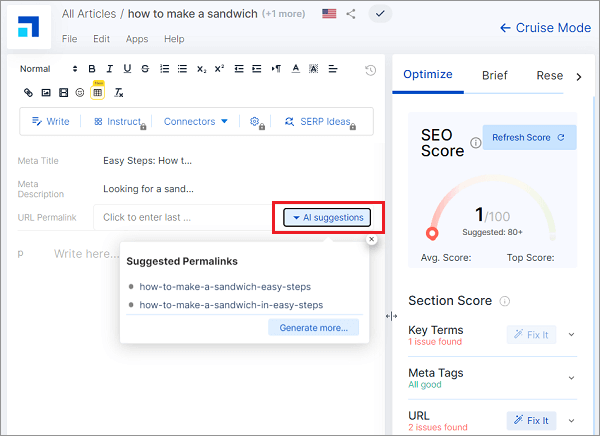Clear text formatting
This screenshot has height=436, width=600.
[x=119, y=93]
